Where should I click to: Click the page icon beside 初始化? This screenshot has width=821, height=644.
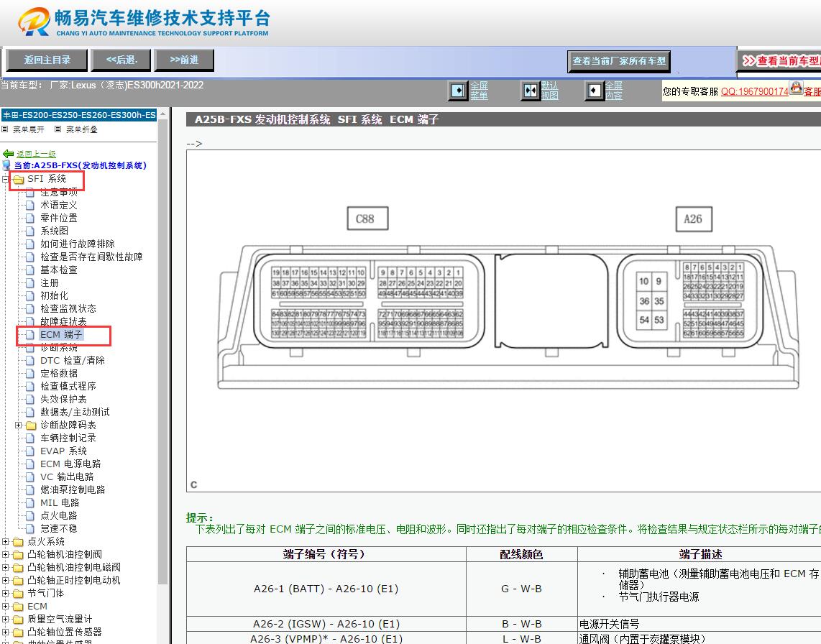pyautogui.click(x=30, y=296)
